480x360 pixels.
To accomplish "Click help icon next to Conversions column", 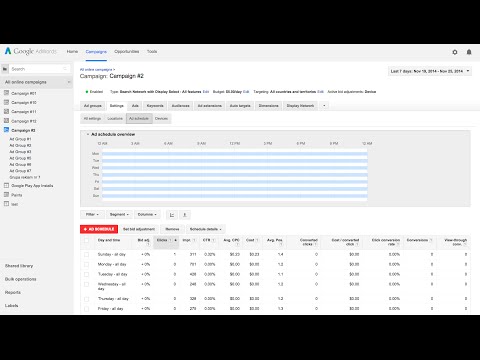I will coord(431,240).
